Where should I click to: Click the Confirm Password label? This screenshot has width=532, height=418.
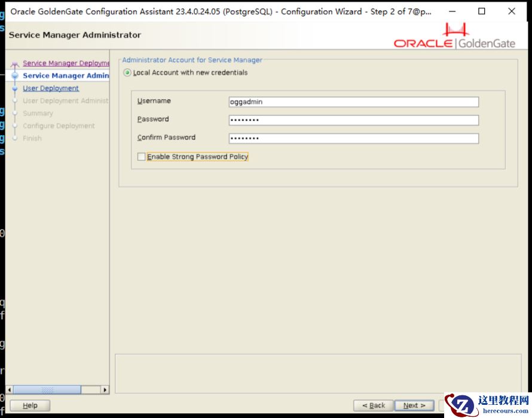coord(166,137)
